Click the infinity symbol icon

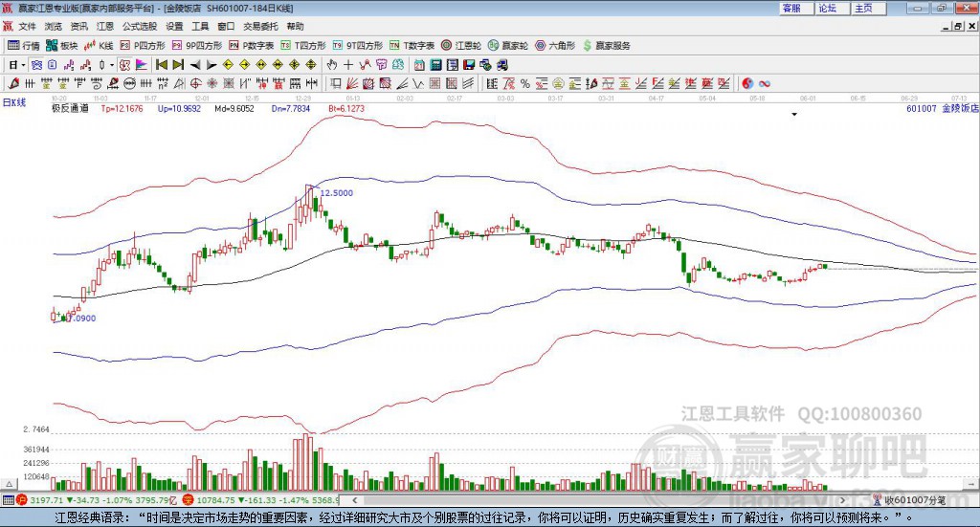(764, 83)
